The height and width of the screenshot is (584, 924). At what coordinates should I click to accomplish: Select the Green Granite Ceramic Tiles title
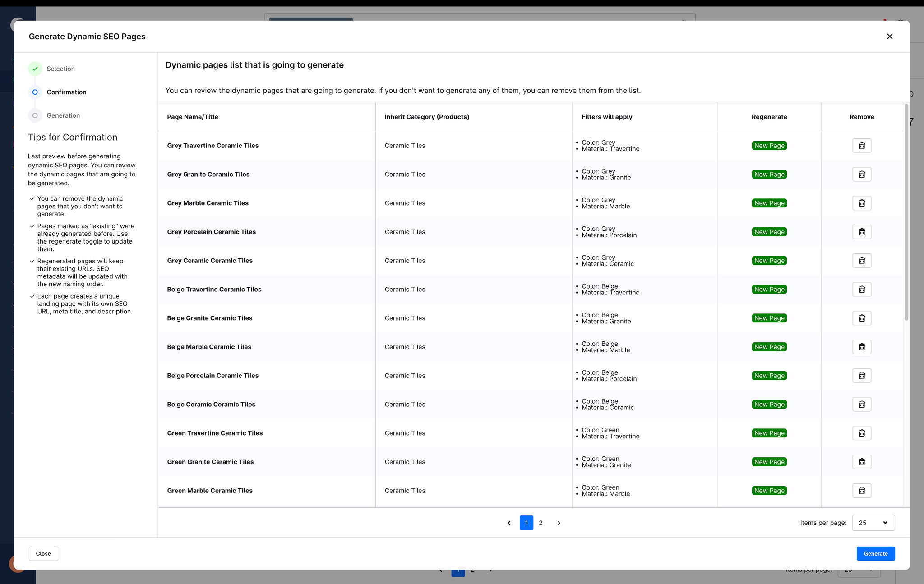pyautogui.click(x=210, y=462)
